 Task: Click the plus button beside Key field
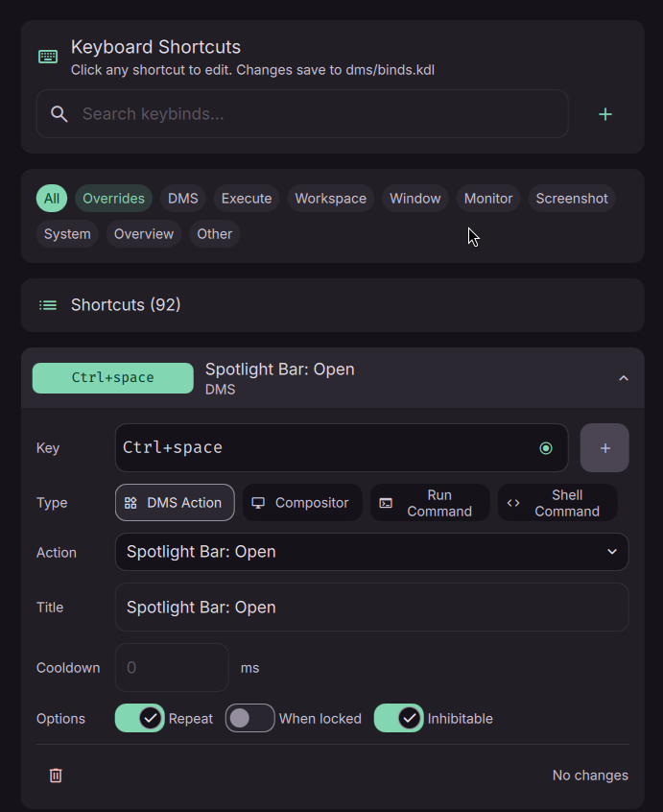point(604,448)
